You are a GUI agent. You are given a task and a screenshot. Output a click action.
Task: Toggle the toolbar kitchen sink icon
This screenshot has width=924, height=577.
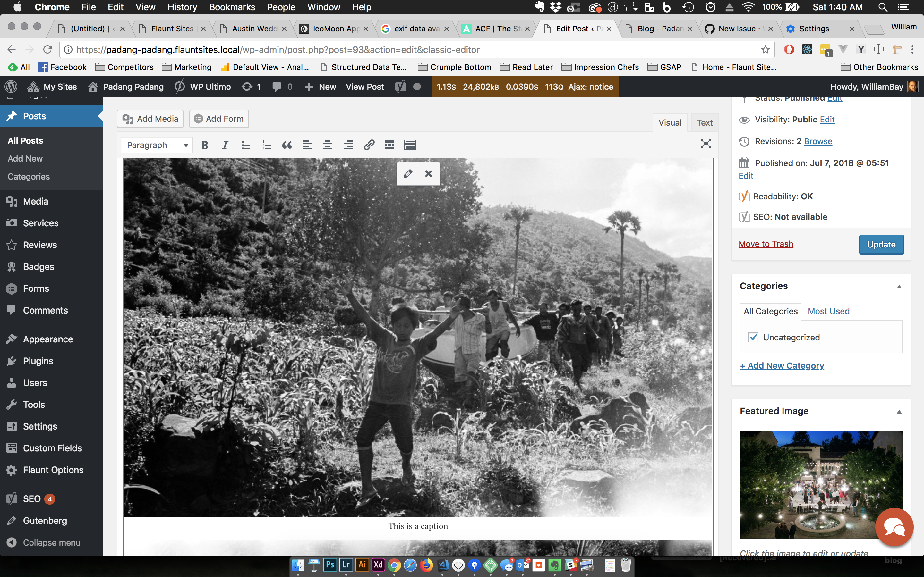[410, 145]
